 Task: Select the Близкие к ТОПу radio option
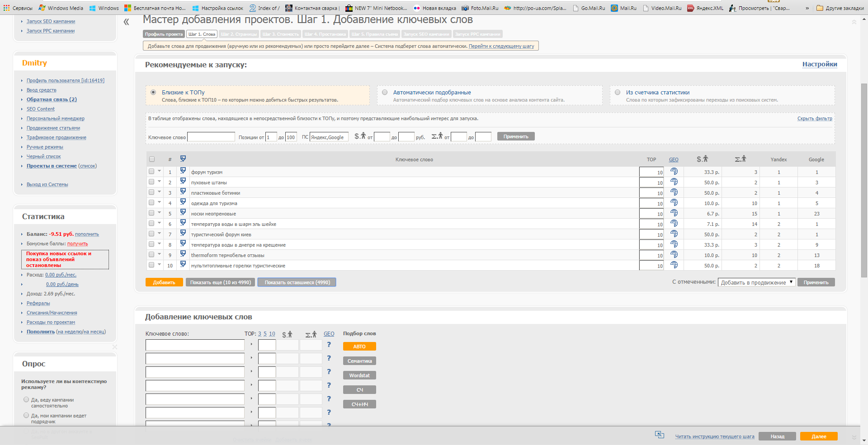pyautogui.click(x=153, y=92)
